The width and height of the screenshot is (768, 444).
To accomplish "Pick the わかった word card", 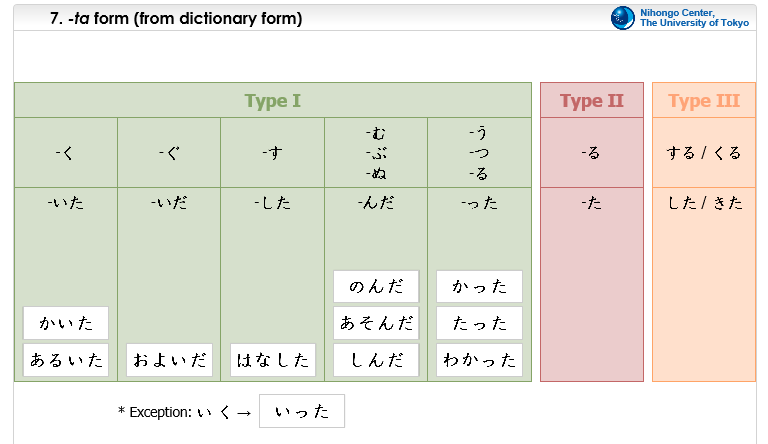I will (480, 360).
